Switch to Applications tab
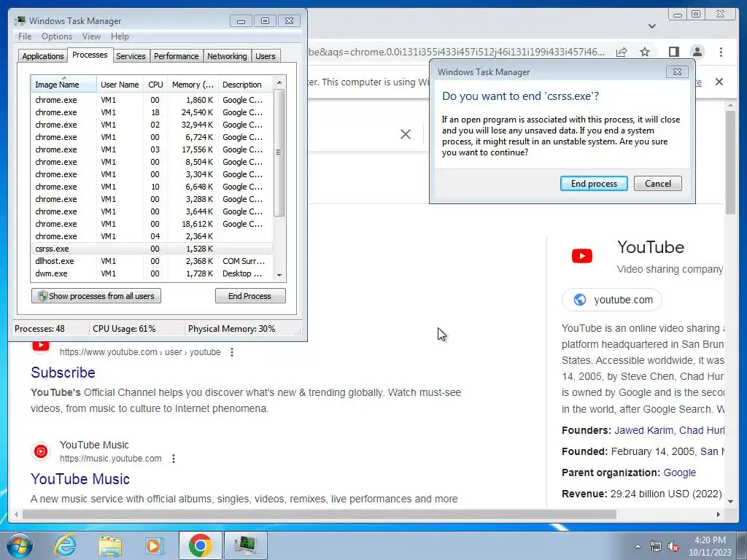 click(43, 56)
